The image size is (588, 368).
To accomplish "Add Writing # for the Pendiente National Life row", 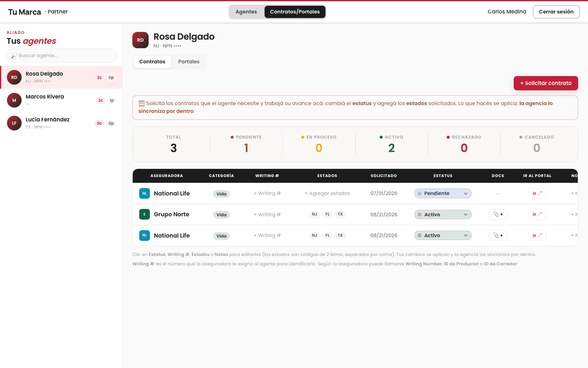I will [267, 193].
